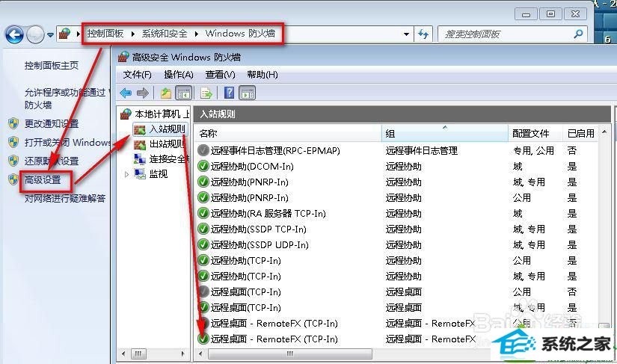Viewport: 617px width, 364px height.
Task: Click 高级安全 Windows 防火墙 title icon
Action: pos(123,57)
